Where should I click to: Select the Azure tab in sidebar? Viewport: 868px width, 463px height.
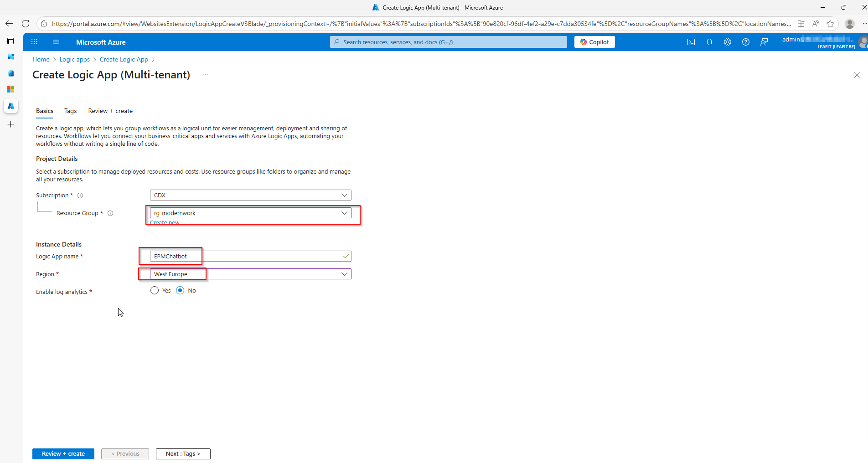click(x=11, y=106)
